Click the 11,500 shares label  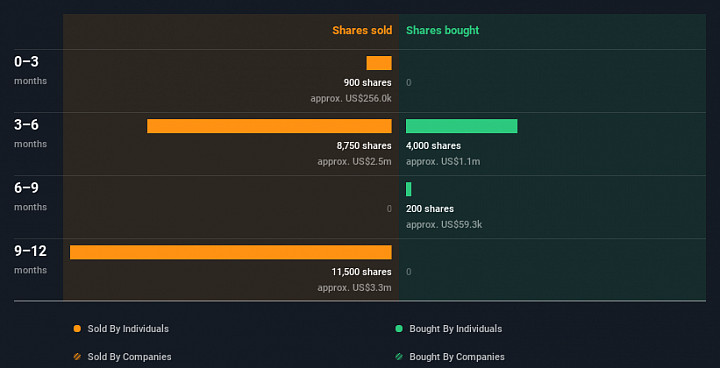[x=361, y=272]
